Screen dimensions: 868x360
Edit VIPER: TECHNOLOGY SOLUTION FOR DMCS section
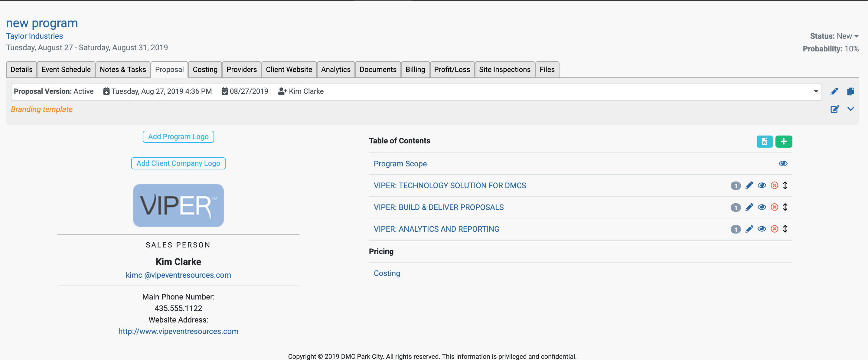pyautogui.click(x=749, y=185)
